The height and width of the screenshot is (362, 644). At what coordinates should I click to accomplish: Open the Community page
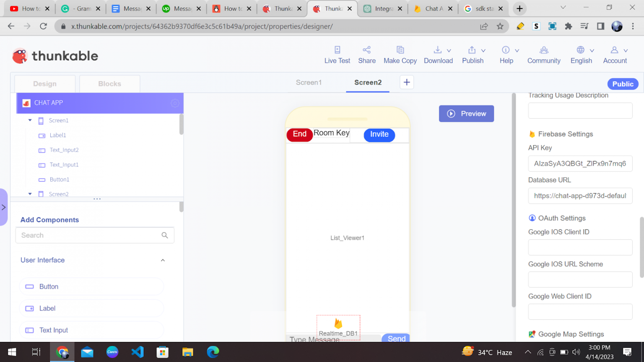click(x=543, y=54)
